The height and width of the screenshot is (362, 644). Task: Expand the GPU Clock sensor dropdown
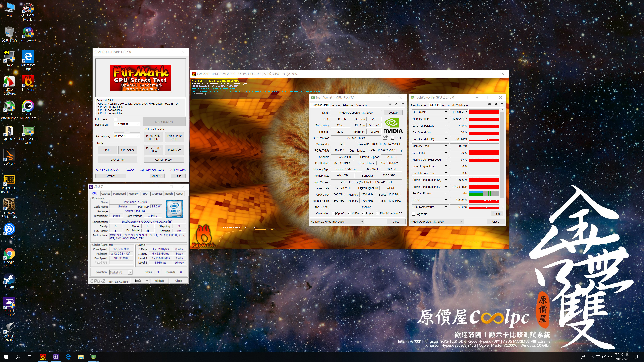click(x=446, y=112)
